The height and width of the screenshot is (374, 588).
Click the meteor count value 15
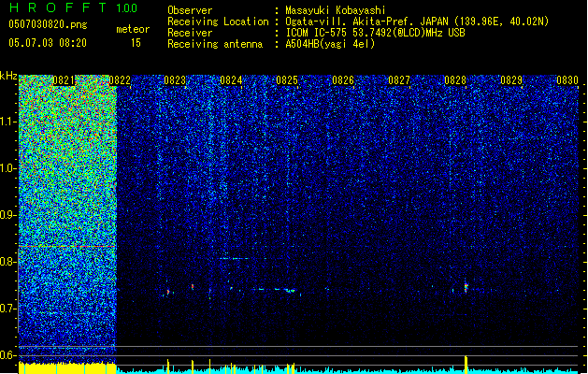point(136,43)
